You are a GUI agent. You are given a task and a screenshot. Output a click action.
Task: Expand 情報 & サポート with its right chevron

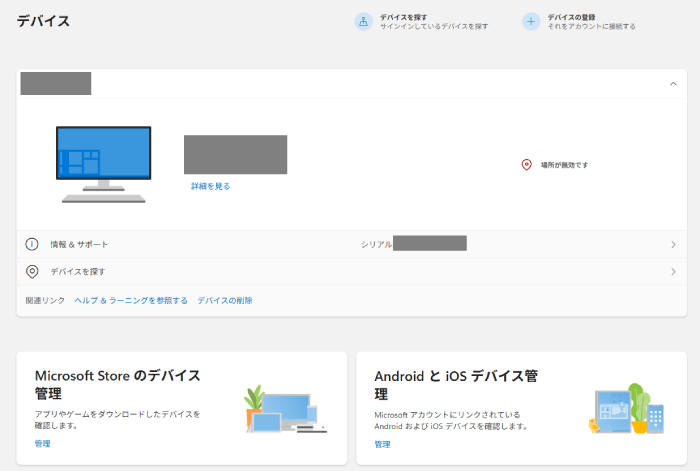[x=673, y=245]
